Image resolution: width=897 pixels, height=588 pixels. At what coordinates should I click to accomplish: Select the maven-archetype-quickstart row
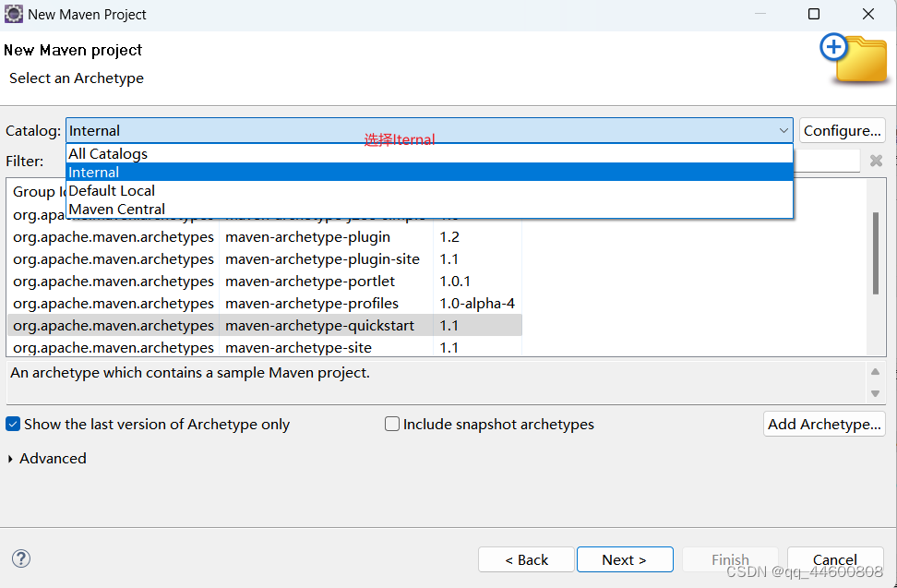tap(264, 326)
